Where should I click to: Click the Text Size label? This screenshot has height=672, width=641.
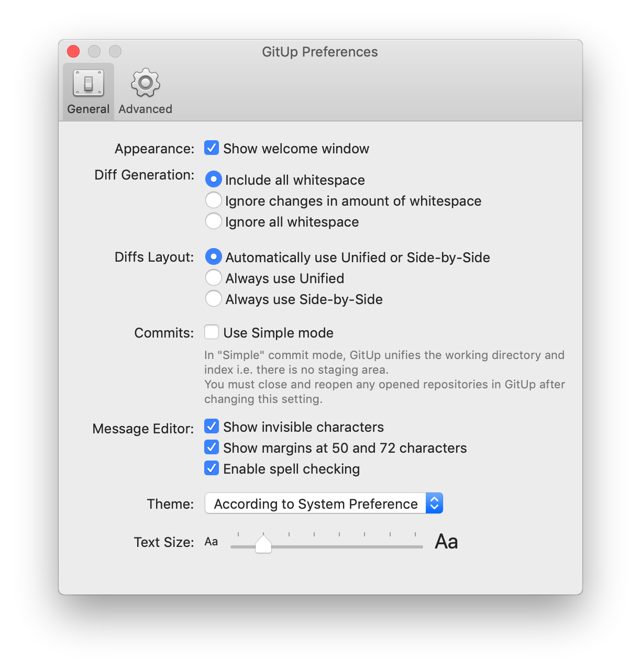pyautogui.click(x=164, y=542)
